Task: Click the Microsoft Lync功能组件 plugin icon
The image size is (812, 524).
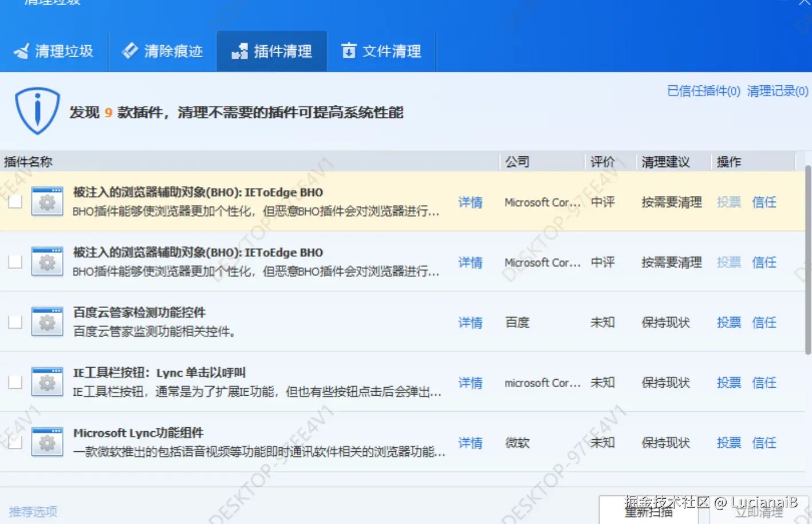Action: click(47, 442)
